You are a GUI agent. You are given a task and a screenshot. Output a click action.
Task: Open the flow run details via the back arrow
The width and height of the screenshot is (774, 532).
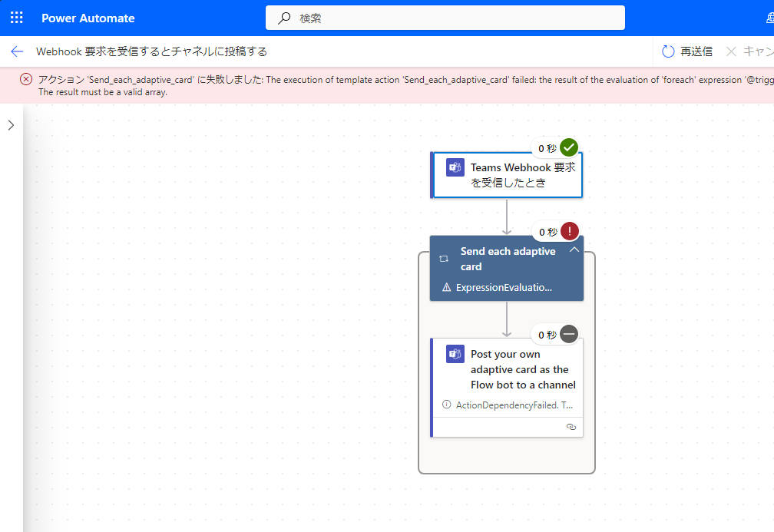click(x=16, y=51)
